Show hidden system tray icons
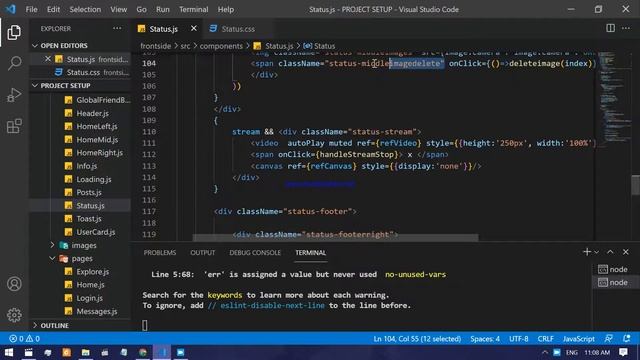This screenshot has height=360, width=640. tap(545, 352)
